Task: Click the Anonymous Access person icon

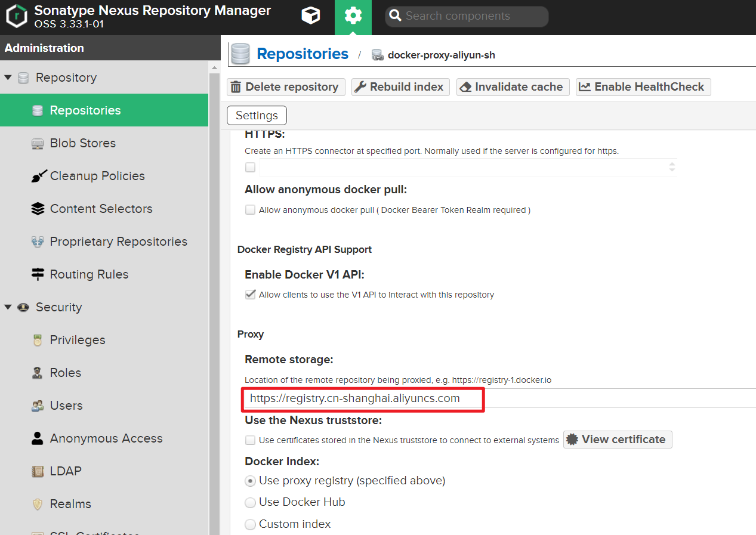Action: (38, 438)
